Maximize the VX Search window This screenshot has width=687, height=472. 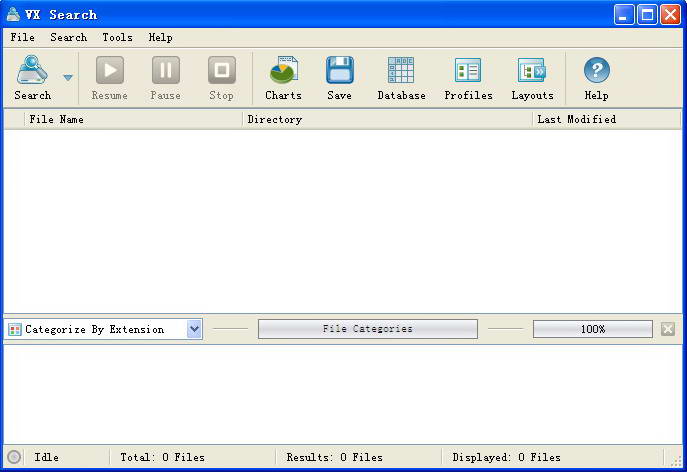click(x=647, y=15)
